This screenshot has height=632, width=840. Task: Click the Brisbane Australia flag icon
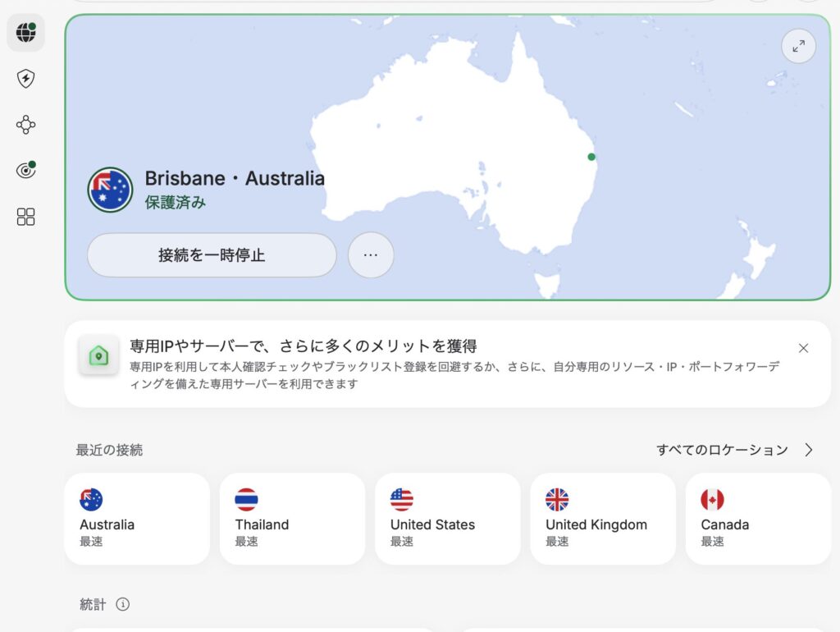pos(110,190)
